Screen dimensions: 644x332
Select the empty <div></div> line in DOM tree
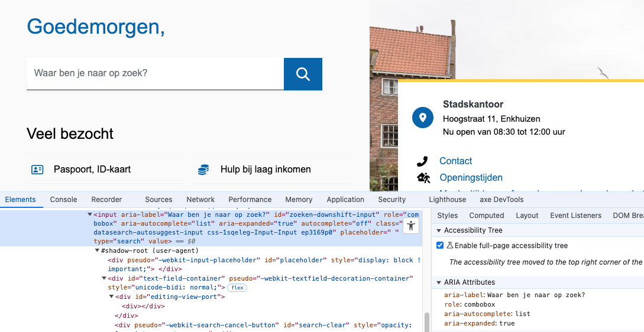tap(143, 306)
